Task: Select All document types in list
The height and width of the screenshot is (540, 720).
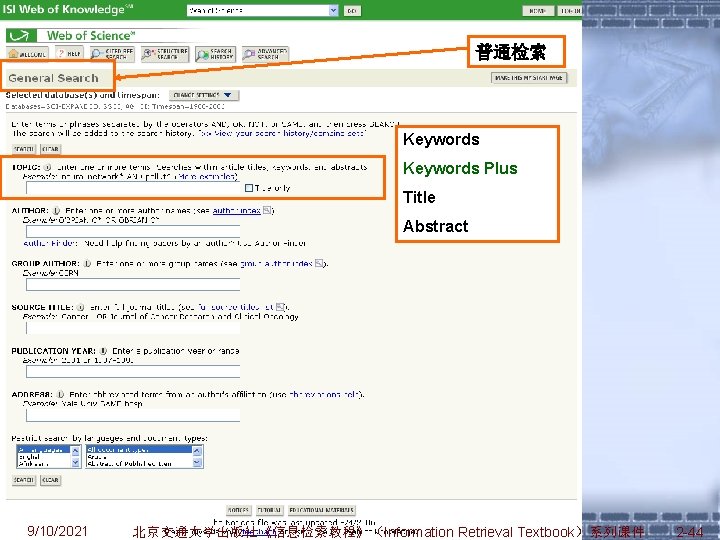Action: (139, 450)
